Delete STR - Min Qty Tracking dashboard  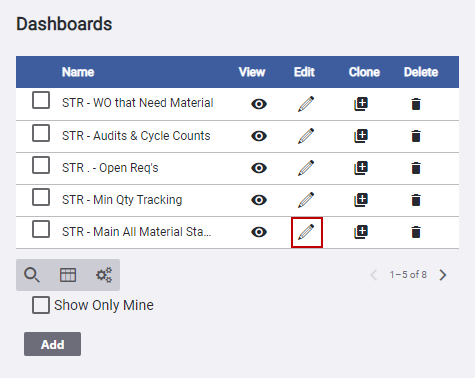coord(416,200)
